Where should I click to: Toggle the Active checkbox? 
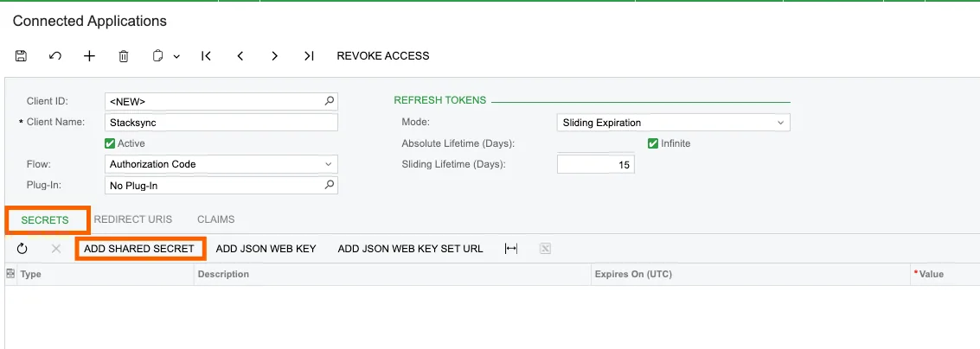110,143
